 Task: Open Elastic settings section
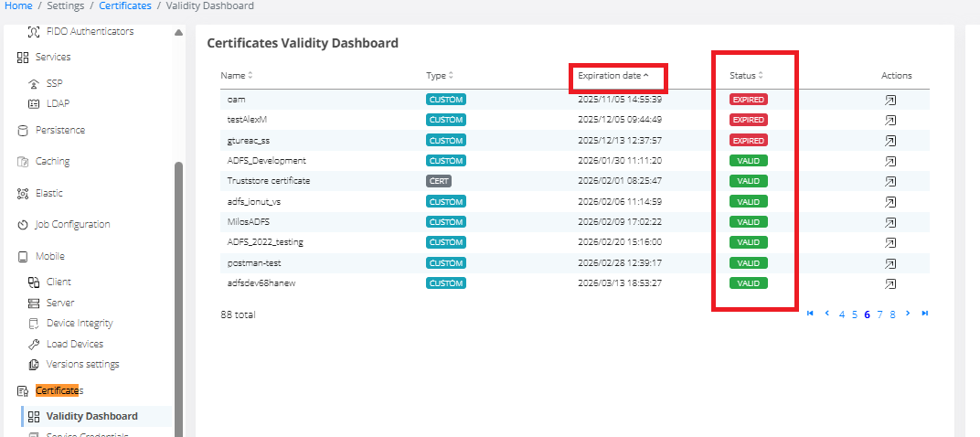48,194
